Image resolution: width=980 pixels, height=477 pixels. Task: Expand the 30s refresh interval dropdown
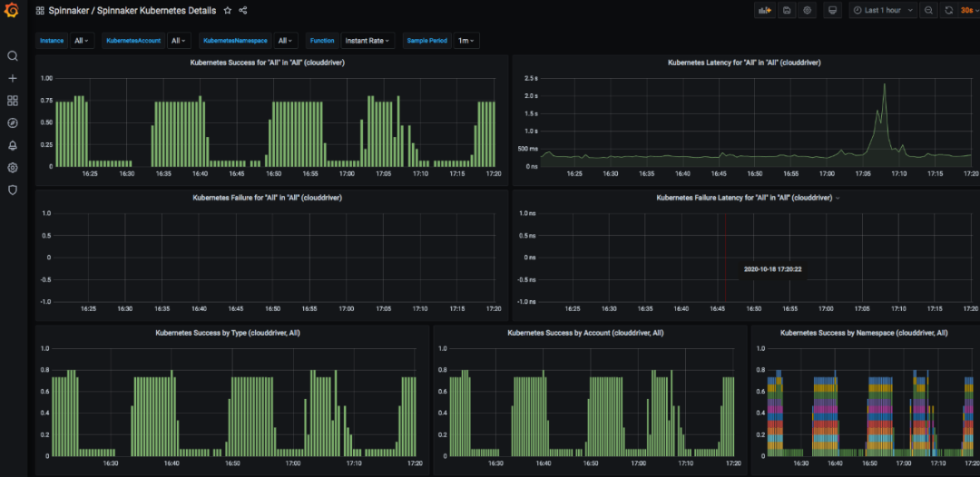[x=968, y=11]
